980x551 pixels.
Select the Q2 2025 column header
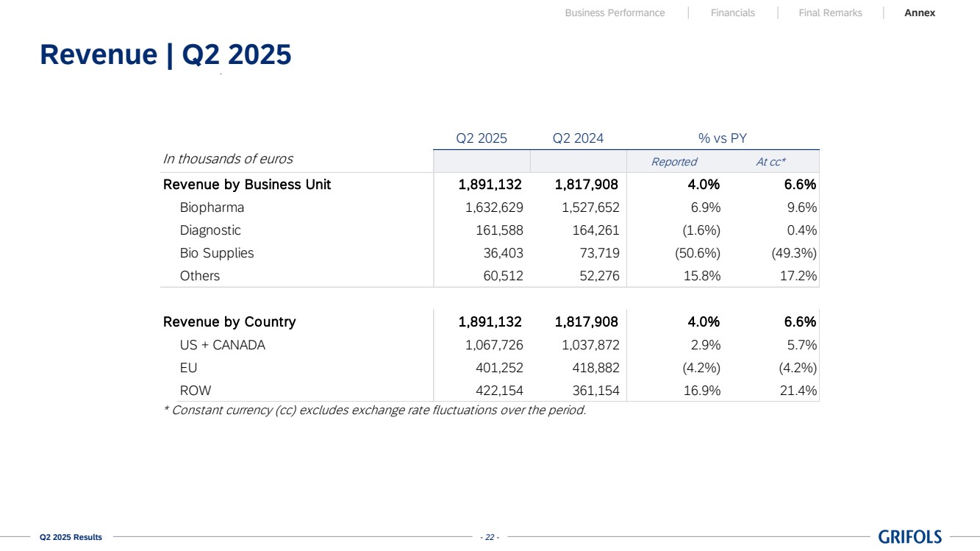pyautogui.click(x=482, y=138)
